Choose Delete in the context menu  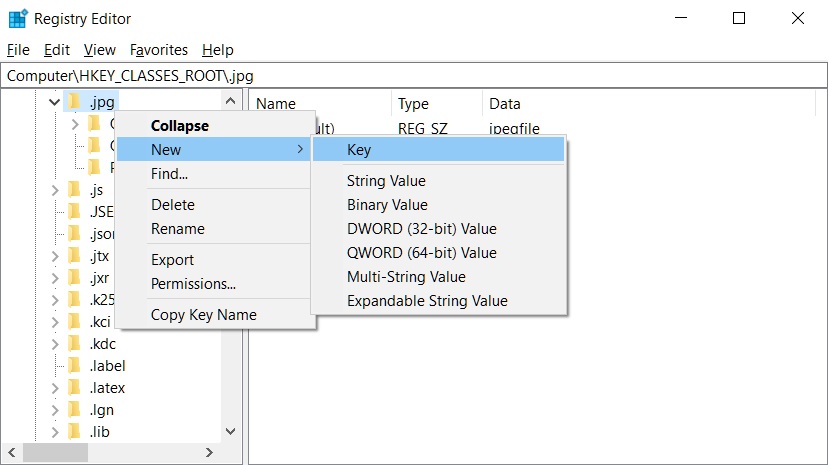215,205
